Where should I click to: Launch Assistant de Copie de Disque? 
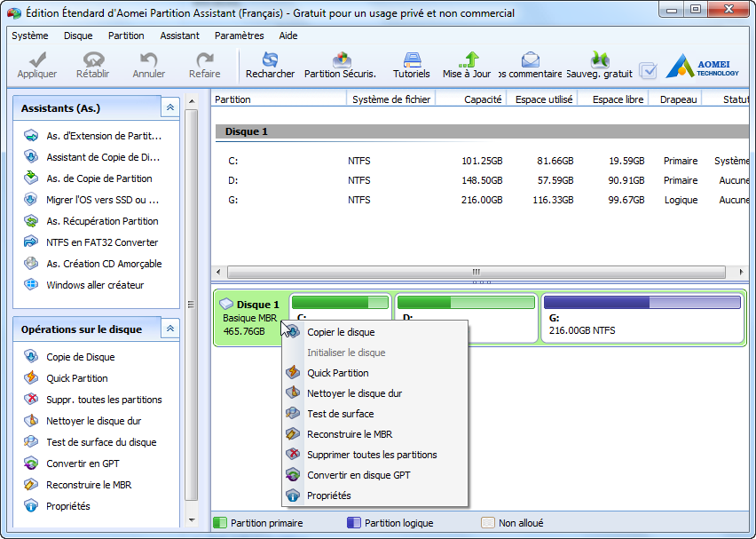point(91,157)
